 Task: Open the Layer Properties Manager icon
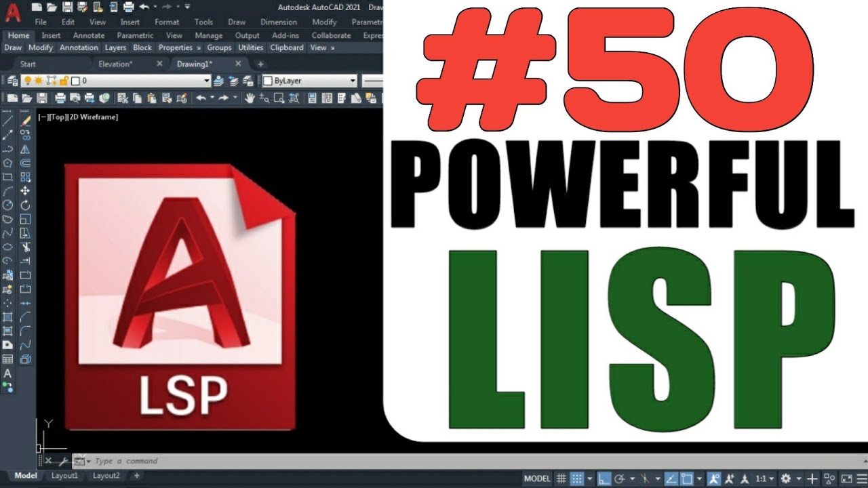(x=12, y=81)
